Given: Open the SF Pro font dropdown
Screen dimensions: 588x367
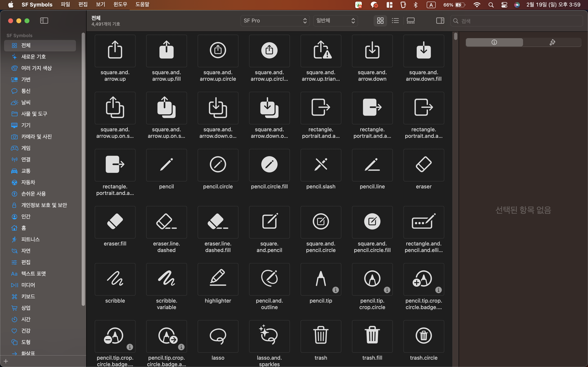Looking at the screenshot, I should pyautogui.click(x=275, y=21).
